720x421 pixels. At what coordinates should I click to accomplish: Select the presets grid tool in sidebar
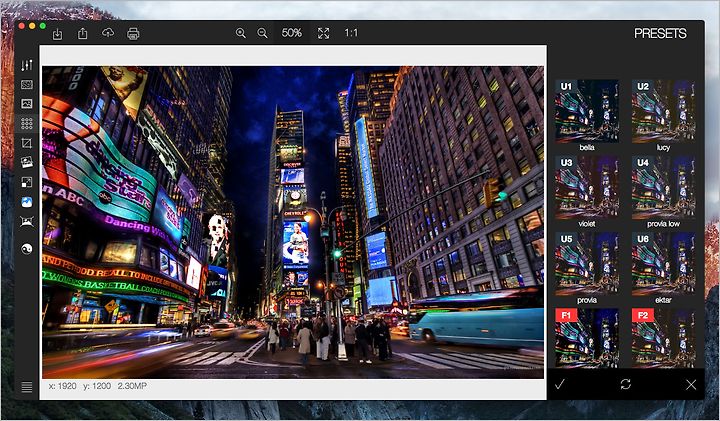[x=27, y=123]
